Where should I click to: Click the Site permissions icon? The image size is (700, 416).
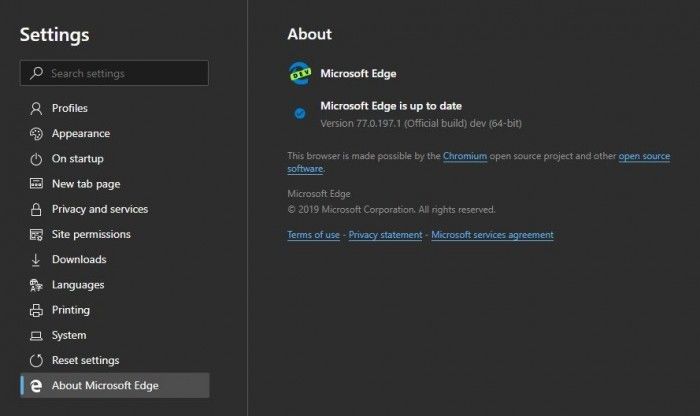click(x=36, y=234)
